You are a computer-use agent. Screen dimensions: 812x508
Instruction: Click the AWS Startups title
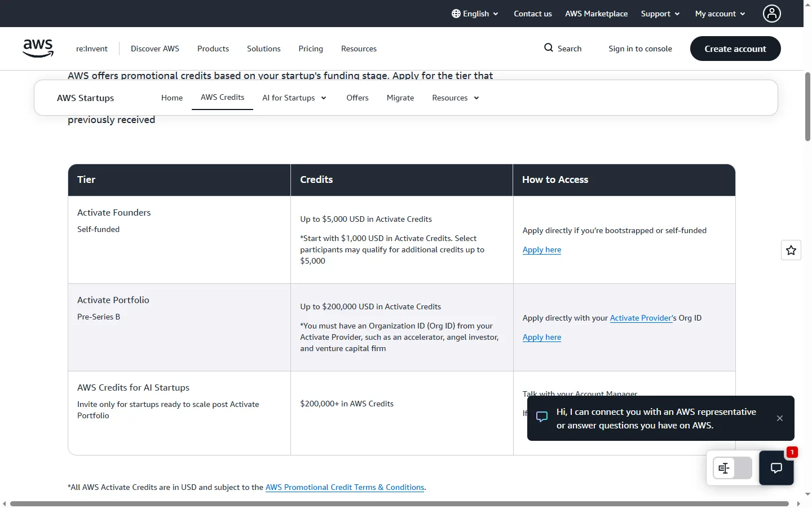click(x=86, y=98)
